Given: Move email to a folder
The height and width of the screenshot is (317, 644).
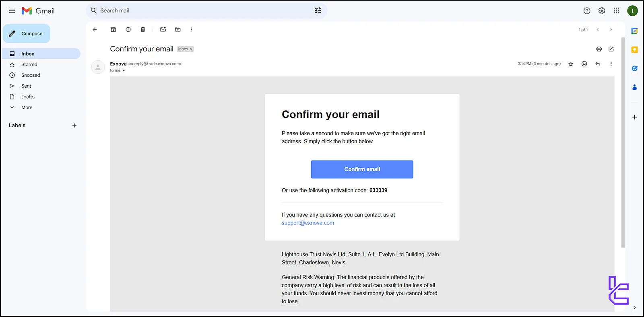Looking at the screenshot, I should point(178,29).
